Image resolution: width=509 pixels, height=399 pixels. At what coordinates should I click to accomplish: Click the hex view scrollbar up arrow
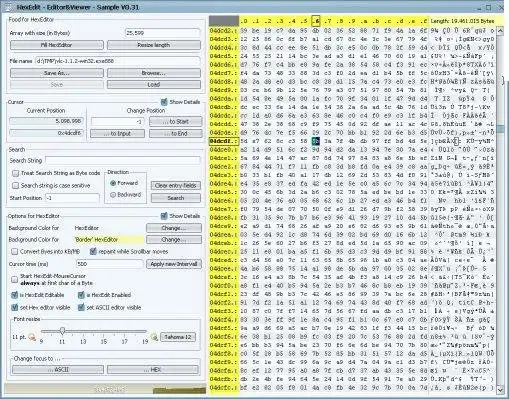[x=500, y=31]
